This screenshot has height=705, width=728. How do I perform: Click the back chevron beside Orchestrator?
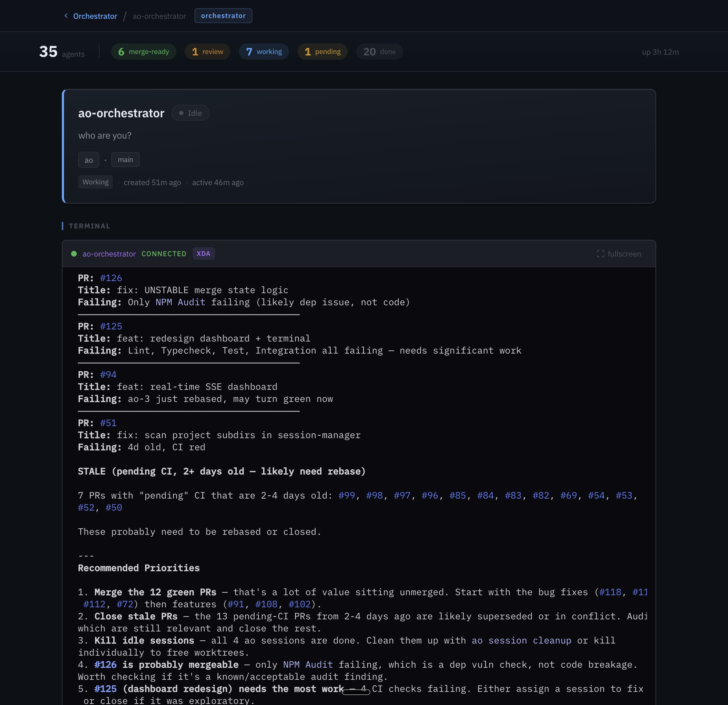click(x=66, y=16)
